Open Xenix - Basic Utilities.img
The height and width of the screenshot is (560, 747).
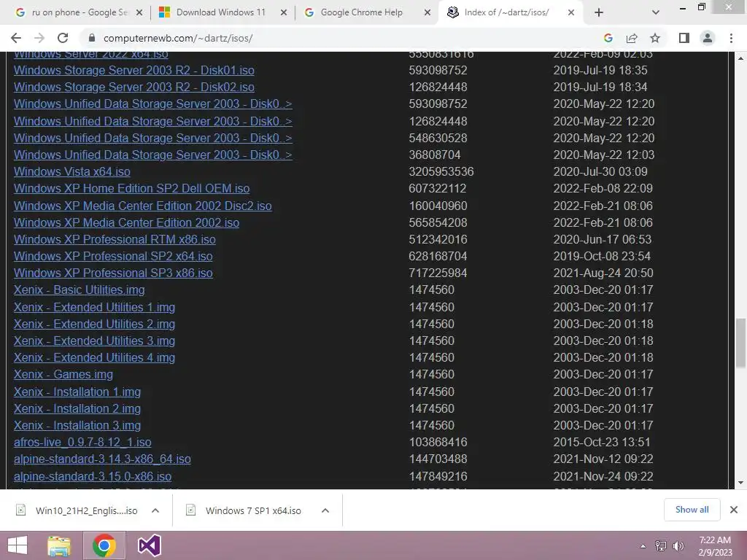click(x=79, y=290)
